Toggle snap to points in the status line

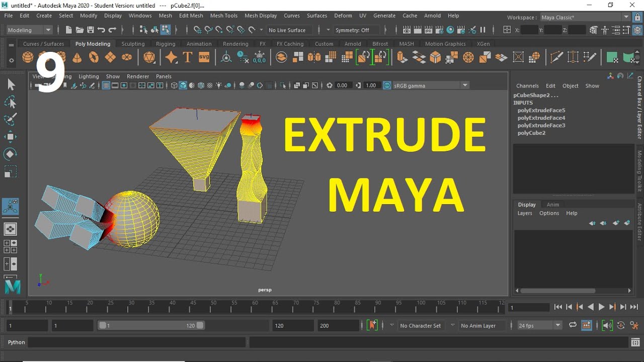click(x=219, y=30)
